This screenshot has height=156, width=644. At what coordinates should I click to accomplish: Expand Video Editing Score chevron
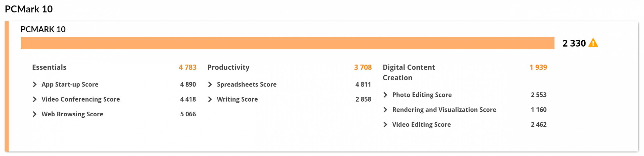(385, 124)
